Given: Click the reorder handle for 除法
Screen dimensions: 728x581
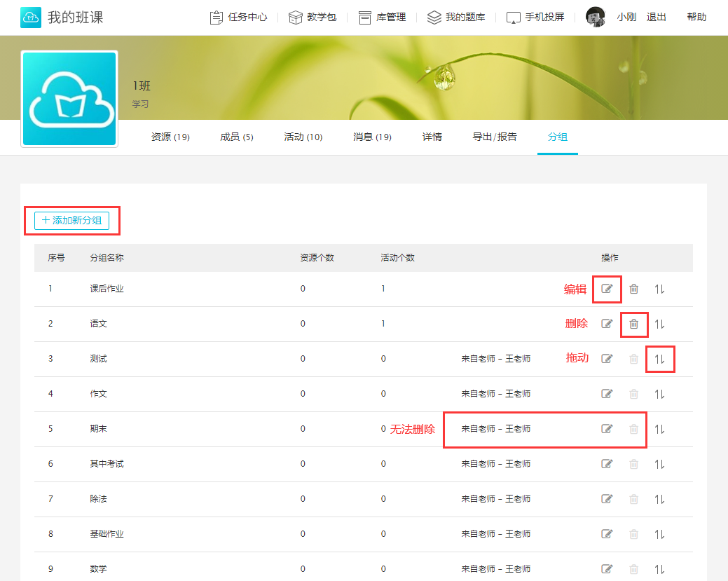Looking at the screenshot, I should tap(660, 499).
